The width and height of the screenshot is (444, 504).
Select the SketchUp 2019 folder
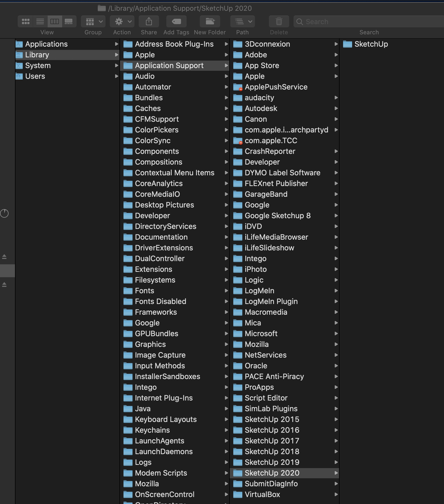click(x=284, y=462)
